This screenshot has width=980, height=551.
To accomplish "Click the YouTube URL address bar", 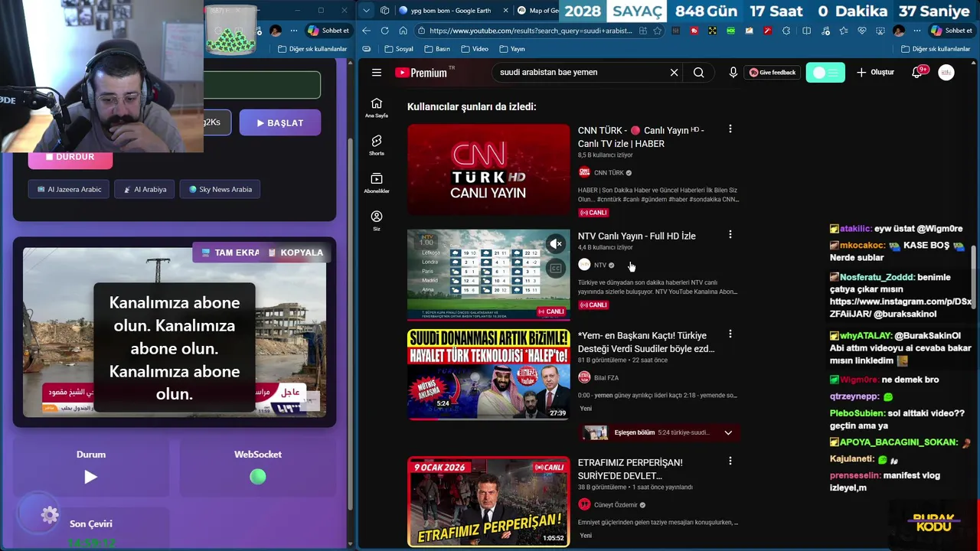I will pyautogui.click(x=528, y=31).
